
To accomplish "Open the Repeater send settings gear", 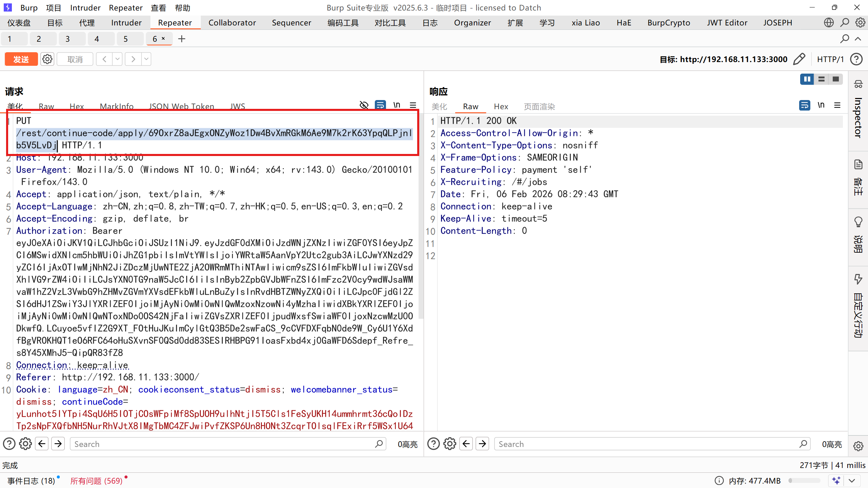I will click(x=47, y=59).
